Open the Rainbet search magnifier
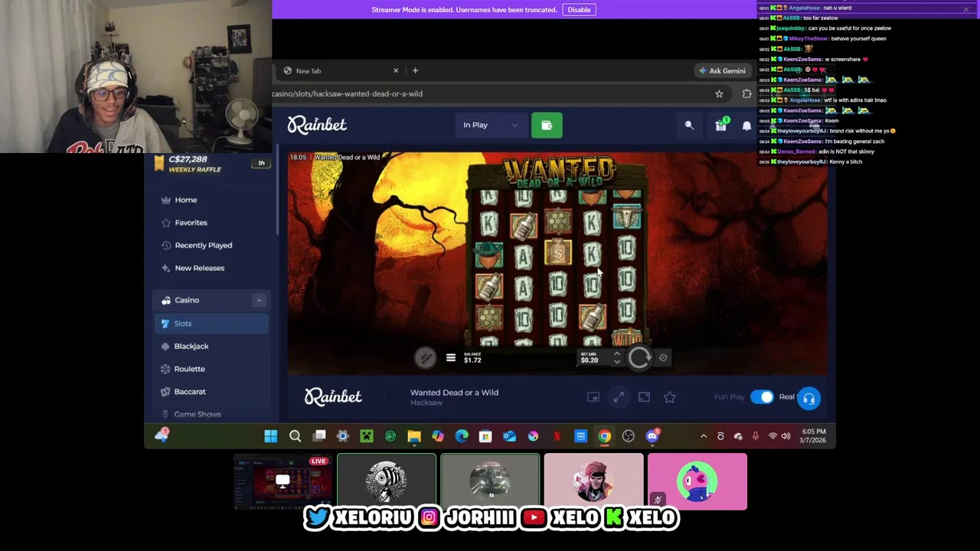The image size is (980, 551). (x=689, y=125)
